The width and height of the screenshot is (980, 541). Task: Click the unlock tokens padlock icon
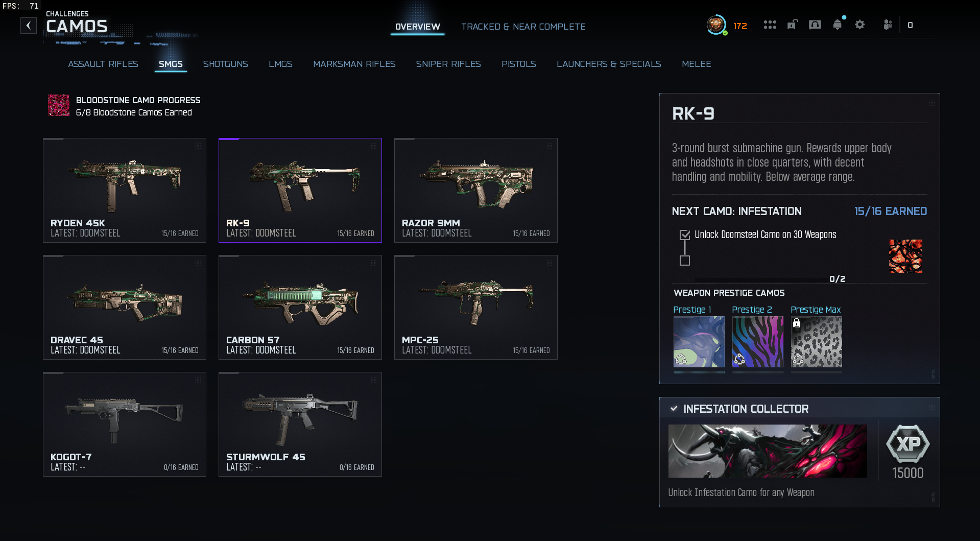(792, 25)
